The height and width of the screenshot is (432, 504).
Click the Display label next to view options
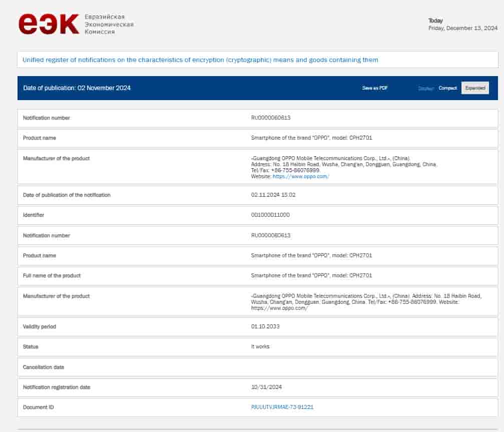[426, 88]
